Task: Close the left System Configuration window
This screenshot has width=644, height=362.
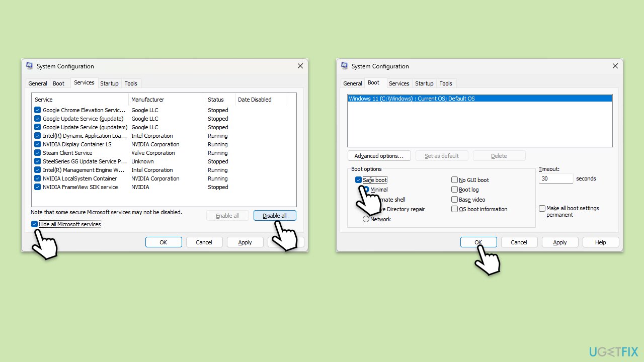Action: tap(300, 66)
